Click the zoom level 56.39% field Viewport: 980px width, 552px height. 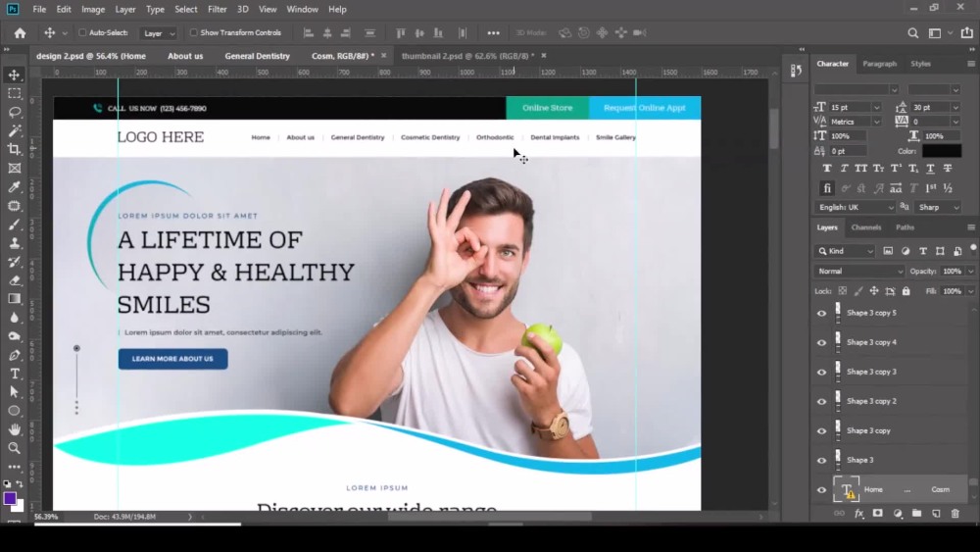click(x=45, y=517)
